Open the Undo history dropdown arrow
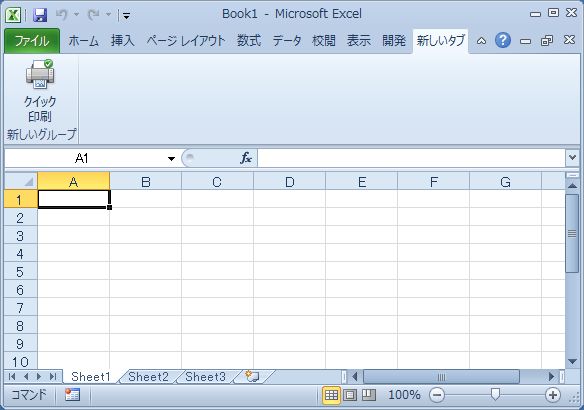Image resolution: width=584 pixels, height=410 pixels. 76,15
